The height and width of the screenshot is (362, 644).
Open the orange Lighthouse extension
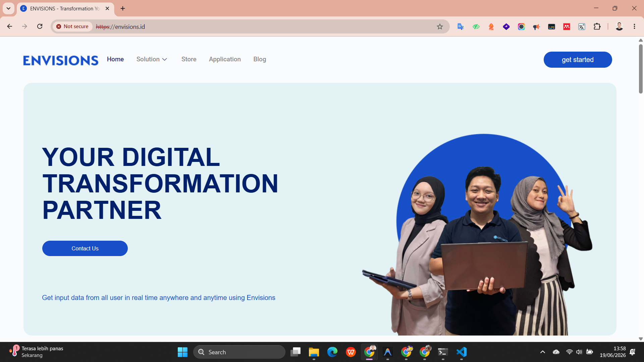491,26
